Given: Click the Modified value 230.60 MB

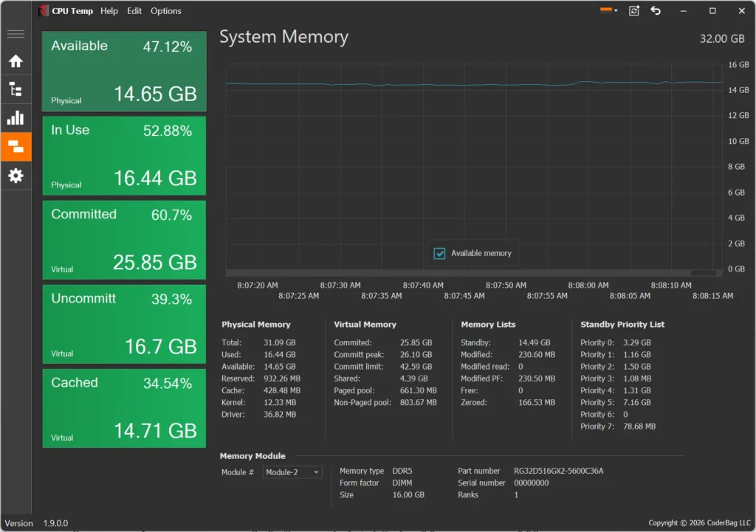Looking at the screenshot, I should [x=537, y=355].
